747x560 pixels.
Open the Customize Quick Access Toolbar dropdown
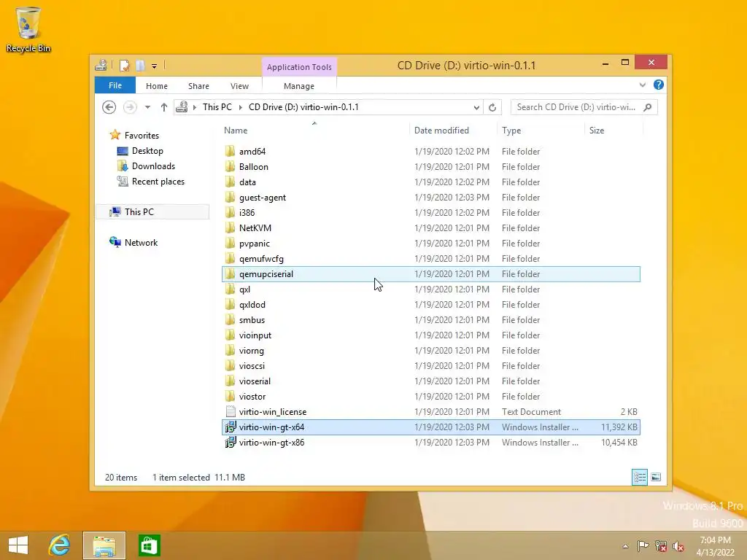point(155,66)
